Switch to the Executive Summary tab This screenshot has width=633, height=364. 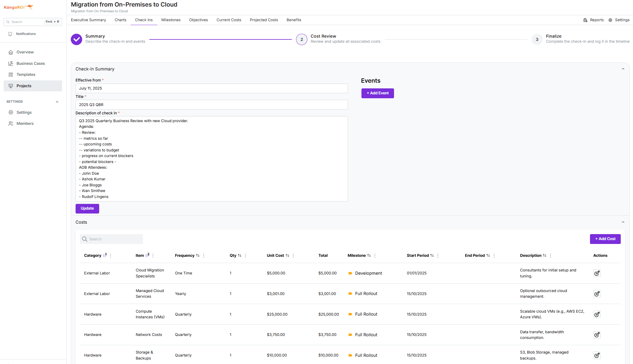click(88, 20)
